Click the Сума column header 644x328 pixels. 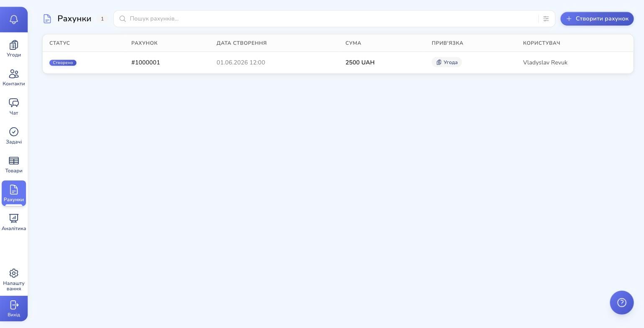353,43
